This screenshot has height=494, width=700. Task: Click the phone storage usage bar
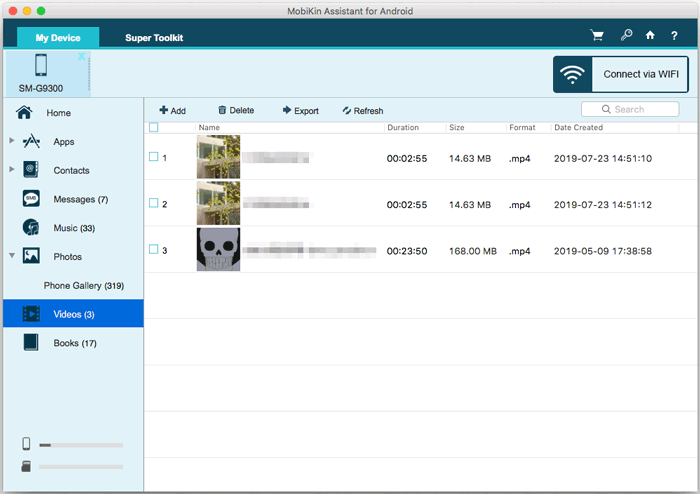(x=80, y=445)
